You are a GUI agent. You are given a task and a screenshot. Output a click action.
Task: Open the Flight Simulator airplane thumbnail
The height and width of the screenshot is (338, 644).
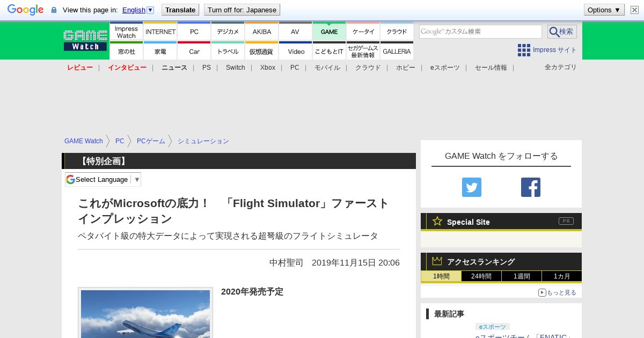(x=145, y=313)
